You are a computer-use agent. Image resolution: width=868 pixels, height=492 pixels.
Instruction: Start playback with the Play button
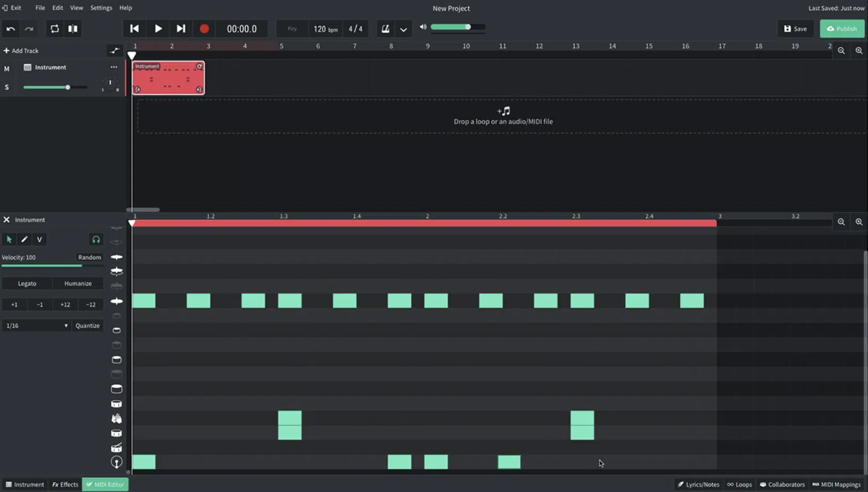[x=158, y=29]
